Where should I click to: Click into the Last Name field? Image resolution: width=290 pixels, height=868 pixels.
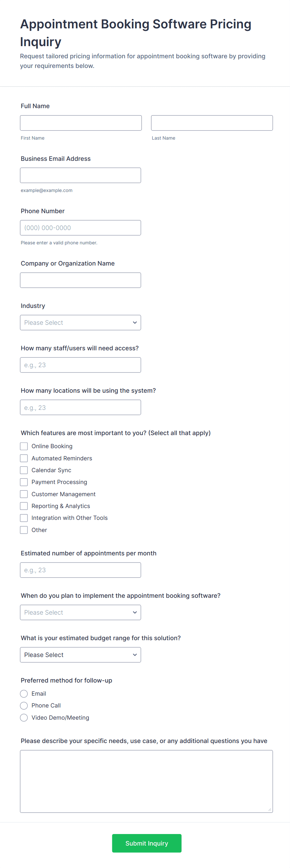point(212,123)
